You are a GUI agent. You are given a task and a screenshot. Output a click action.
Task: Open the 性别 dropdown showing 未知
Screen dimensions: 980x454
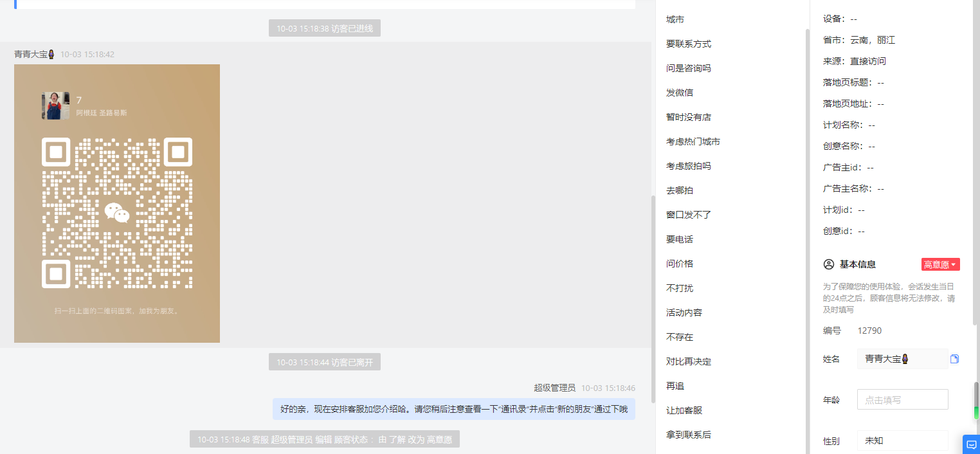(902, 441)
